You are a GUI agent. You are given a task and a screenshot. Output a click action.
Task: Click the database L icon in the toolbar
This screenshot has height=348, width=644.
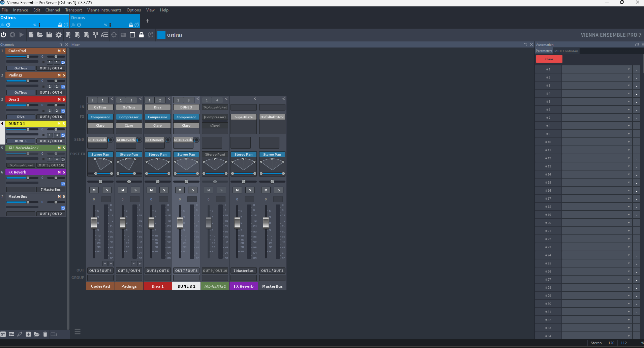[x=68, y=35]
